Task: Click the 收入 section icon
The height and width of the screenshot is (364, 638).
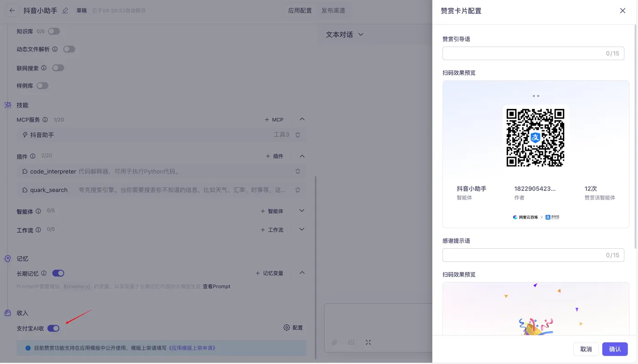Action: point(8,313)
